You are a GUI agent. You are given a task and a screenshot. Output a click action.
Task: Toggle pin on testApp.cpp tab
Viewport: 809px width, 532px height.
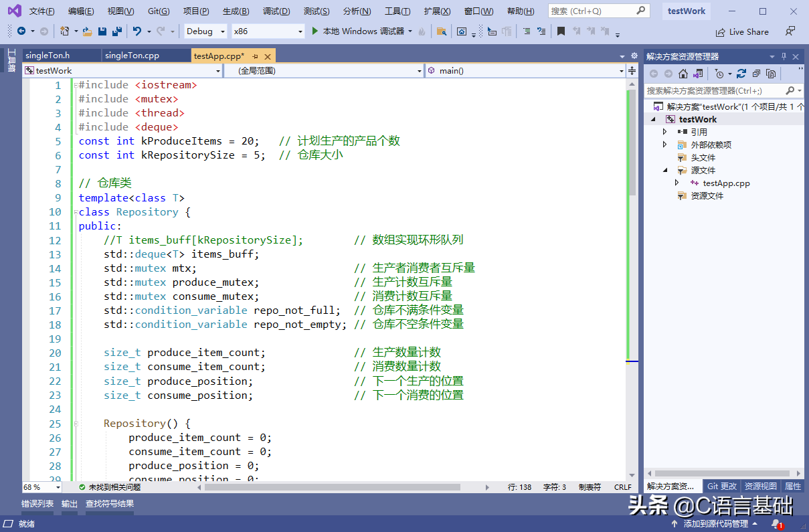pos(256,56)
